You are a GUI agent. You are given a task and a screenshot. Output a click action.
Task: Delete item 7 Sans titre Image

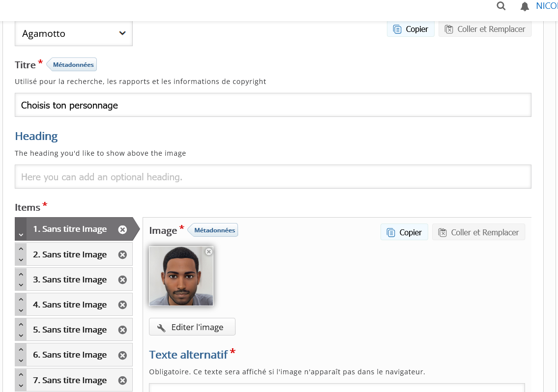click(x=122, y=380)
